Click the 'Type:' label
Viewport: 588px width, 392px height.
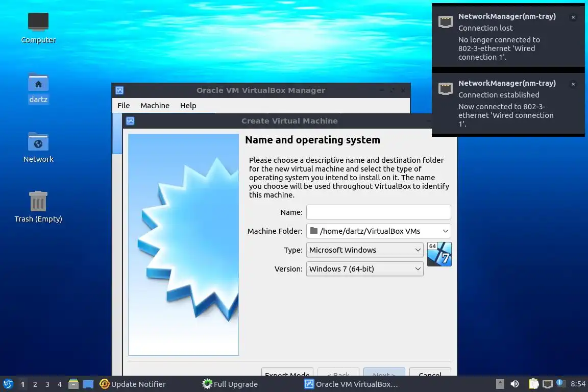pyautogui.click(x=293, y=250)
